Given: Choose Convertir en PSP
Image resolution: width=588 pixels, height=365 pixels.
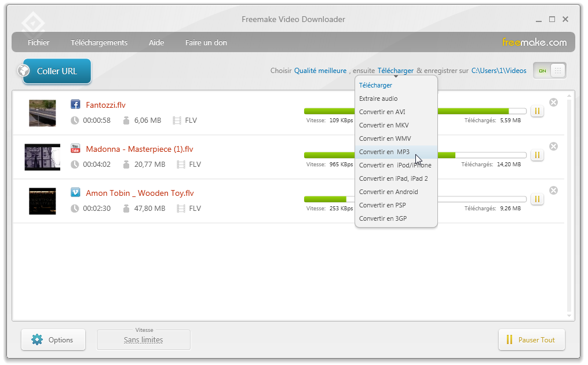Looking at the screenshot, I should click(x=396, y=205).
